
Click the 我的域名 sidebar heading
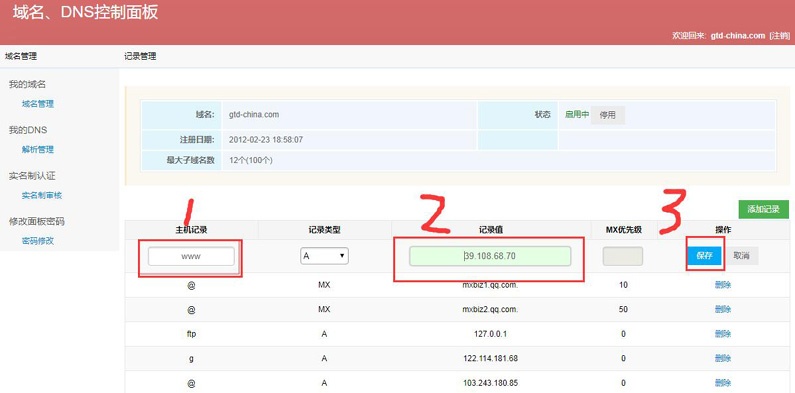tap(27, 84)
